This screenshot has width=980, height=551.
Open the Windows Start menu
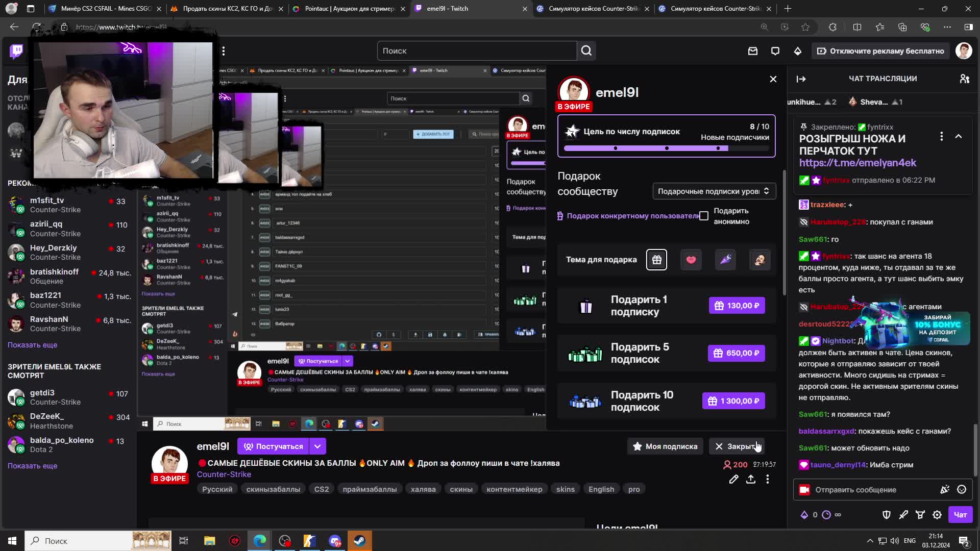point(12,541)
